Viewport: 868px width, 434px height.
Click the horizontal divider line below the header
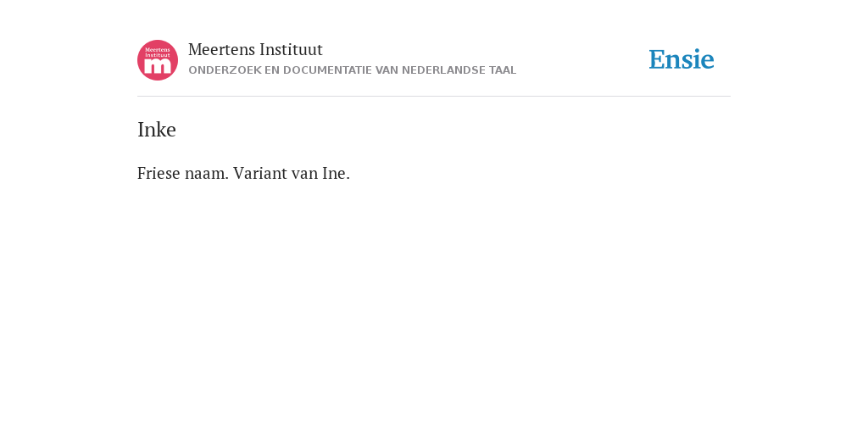(434, 97)
